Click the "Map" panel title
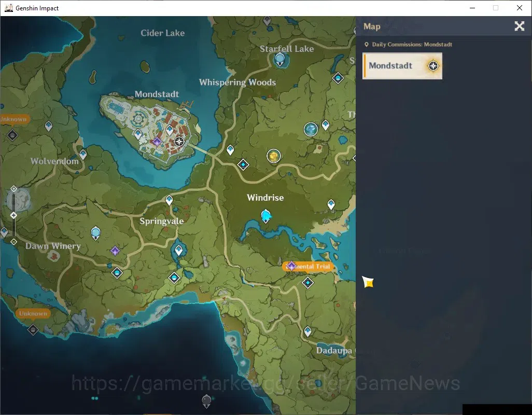This screenshot has height=415, width=532. [x=372, y=26]
